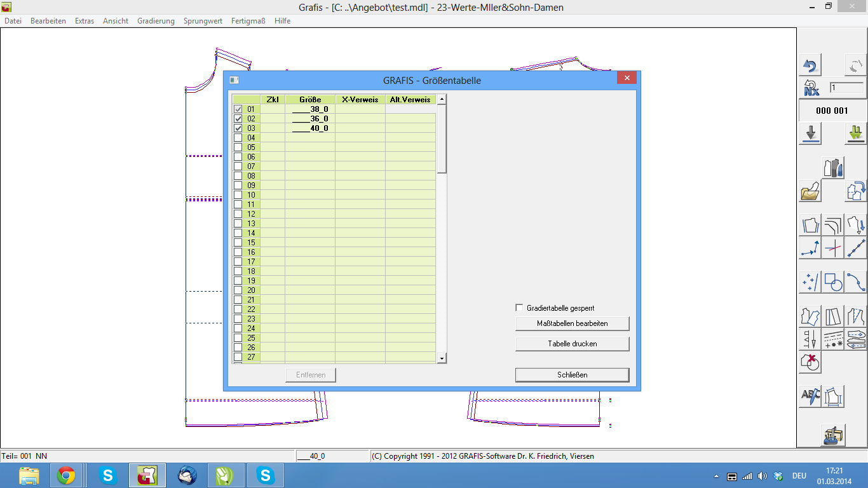Select the pieces with dashed arrows tool
This screenshot has height=488, width=868.
point(856,339)
